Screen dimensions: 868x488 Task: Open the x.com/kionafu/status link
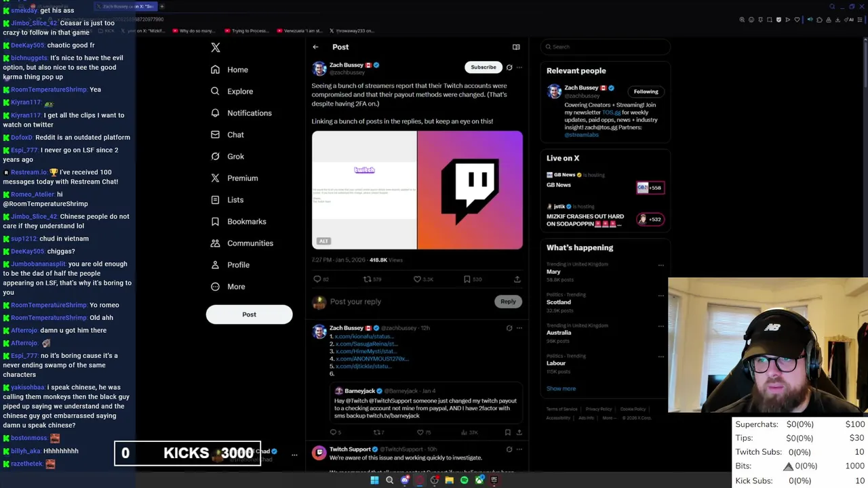tap(364, 336)
